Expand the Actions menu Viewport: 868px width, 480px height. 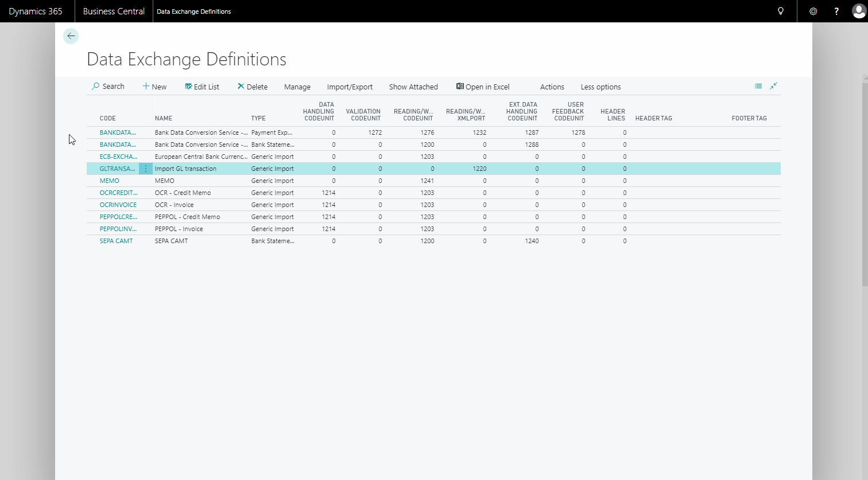(x=551, y=87)
